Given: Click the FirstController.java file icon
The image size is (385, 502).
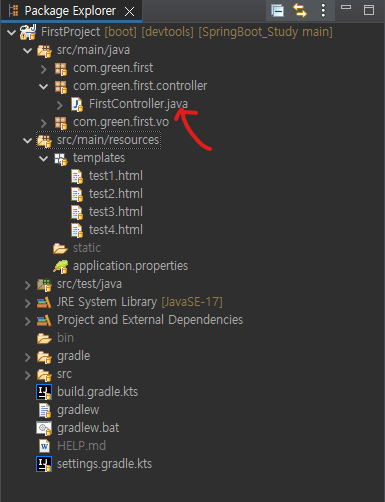Looking at the screenshot, I should pos(77,105).
